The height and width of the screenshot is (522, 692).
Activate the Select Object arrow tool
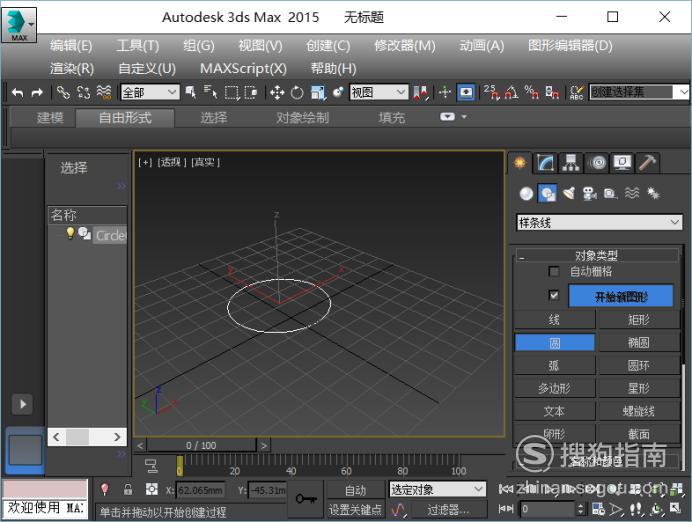click(x=191, y=93)
